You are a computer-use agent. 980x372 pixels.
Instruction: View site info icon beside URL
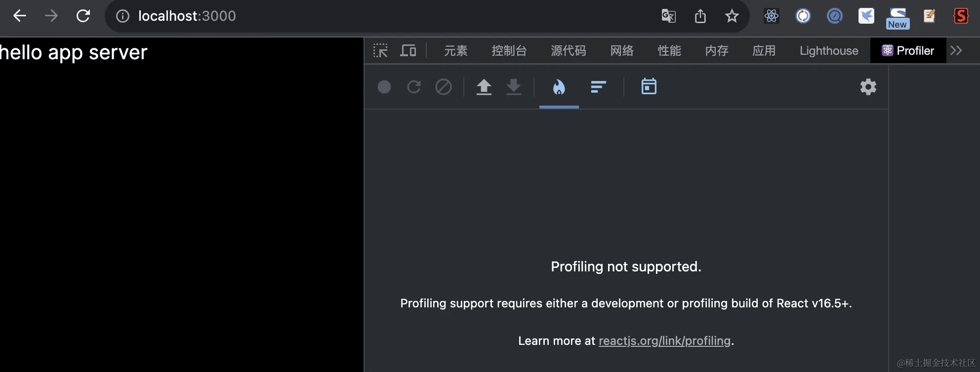click(122, 16)
